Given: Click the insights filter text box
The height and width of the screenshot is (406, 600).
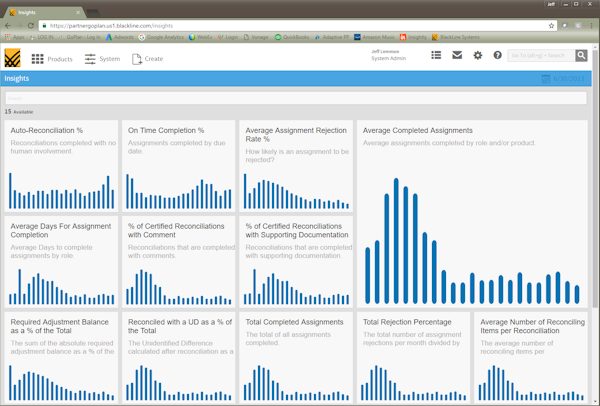Looking at the screenshot, I should (x=296, y=99).
